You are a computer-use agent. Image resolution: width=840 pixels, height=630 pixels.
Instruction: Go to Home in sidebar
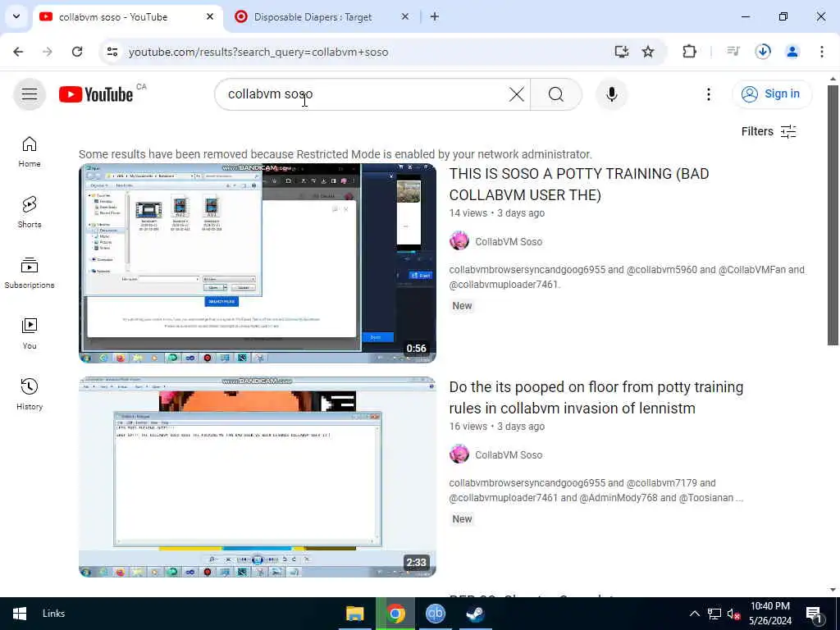30,152
